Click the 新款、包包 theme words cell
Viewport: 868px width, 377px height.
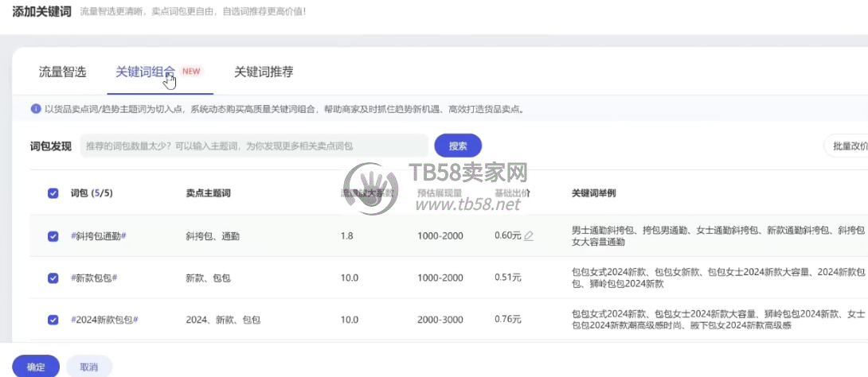tap(208, 278)
